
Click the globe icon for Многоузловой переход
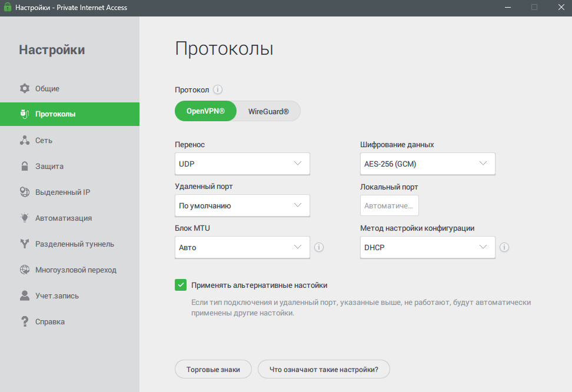click(25, 270)
